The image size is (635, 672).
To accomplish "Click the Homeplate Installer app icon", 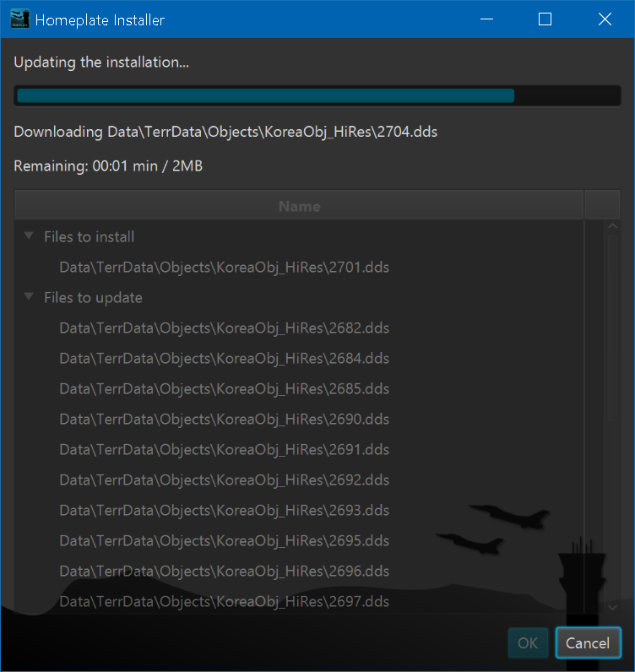I will coord(19,19).
